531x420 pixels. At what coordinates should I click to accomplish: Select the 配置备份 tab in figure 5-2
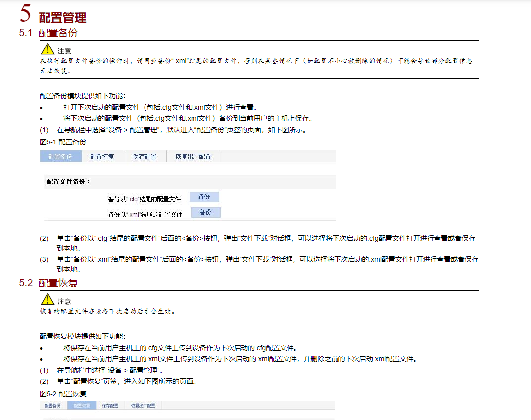click(x=53, y=406)
